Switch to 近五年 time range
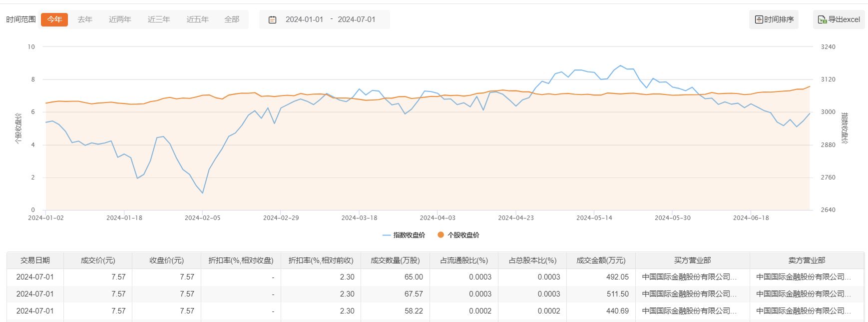 click(x=197, y=19)
